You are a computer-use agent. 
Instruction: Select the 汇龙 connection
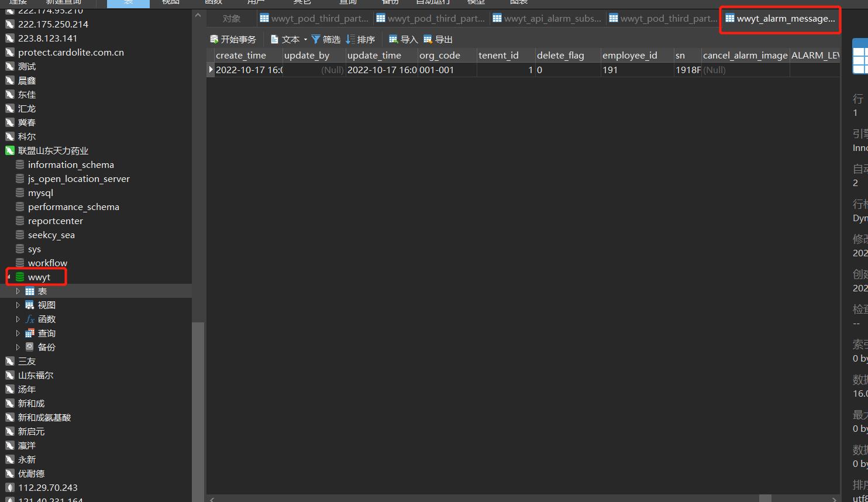(x=26, y=108)
